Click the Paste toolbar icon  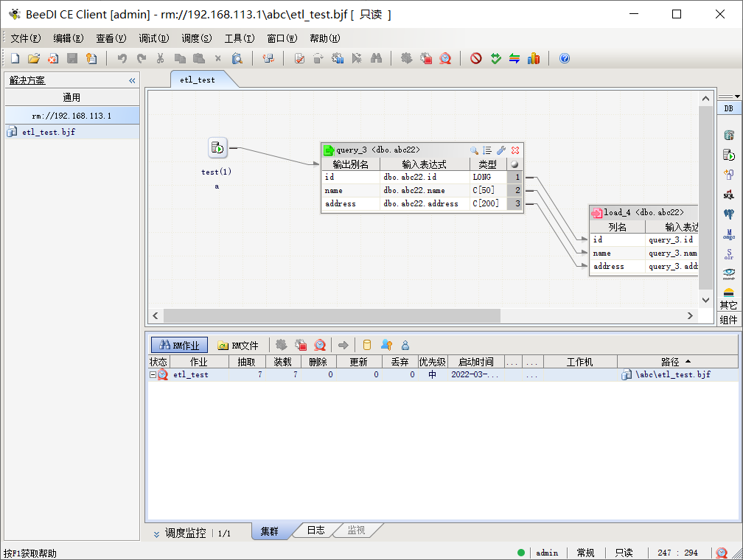pyautogui.click(x=199, y=58)
